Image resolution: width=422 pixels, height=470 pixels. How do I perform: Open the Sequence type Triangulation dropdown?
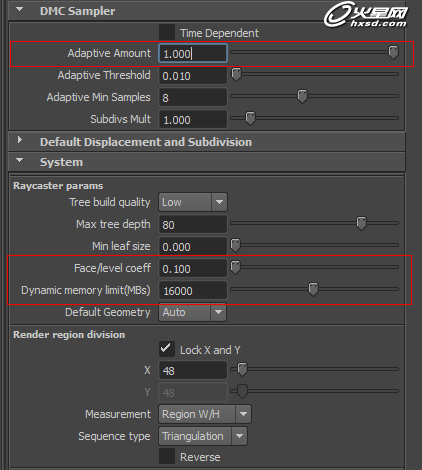(203, 436)
